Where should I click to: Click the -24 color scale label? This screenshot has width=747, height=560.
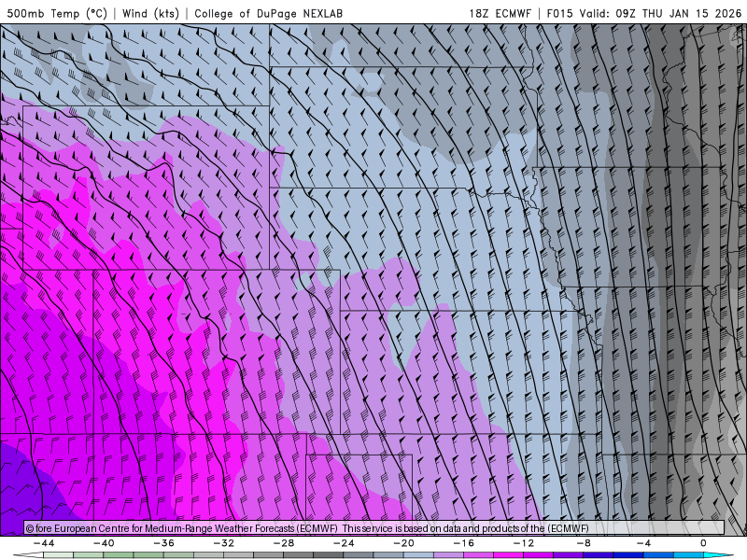point(344,543)
